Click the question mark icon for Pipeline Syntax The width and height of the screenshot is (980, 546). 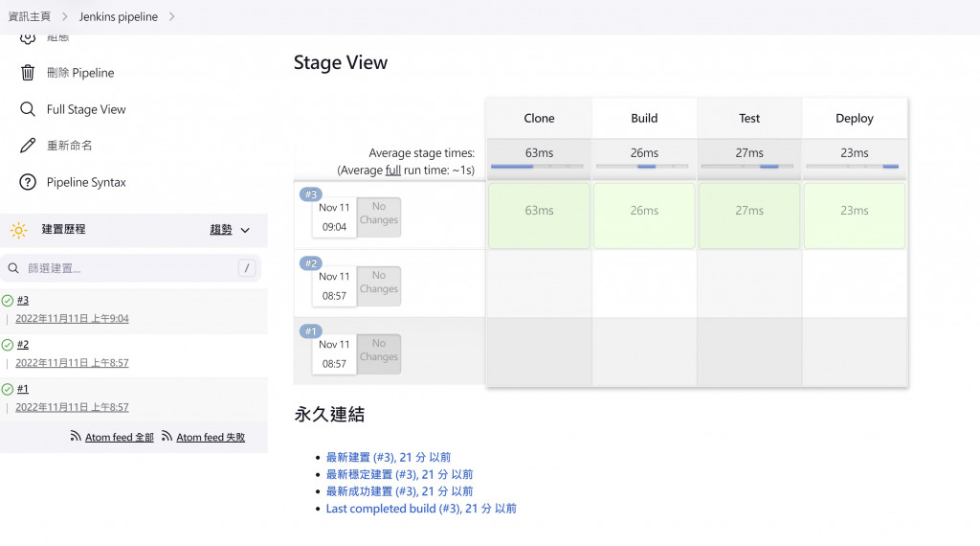click(x=28, y=182)
